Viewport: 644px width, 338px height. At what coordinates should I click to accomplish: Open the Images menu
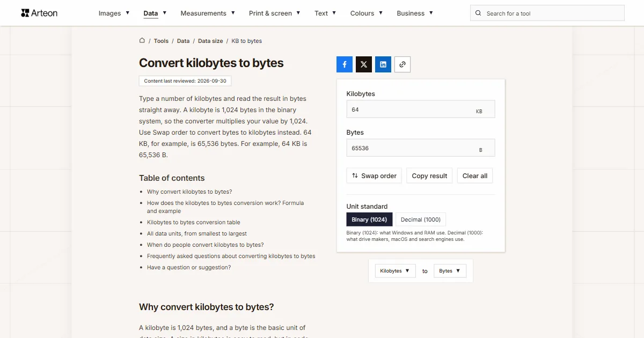click(114, 13)
